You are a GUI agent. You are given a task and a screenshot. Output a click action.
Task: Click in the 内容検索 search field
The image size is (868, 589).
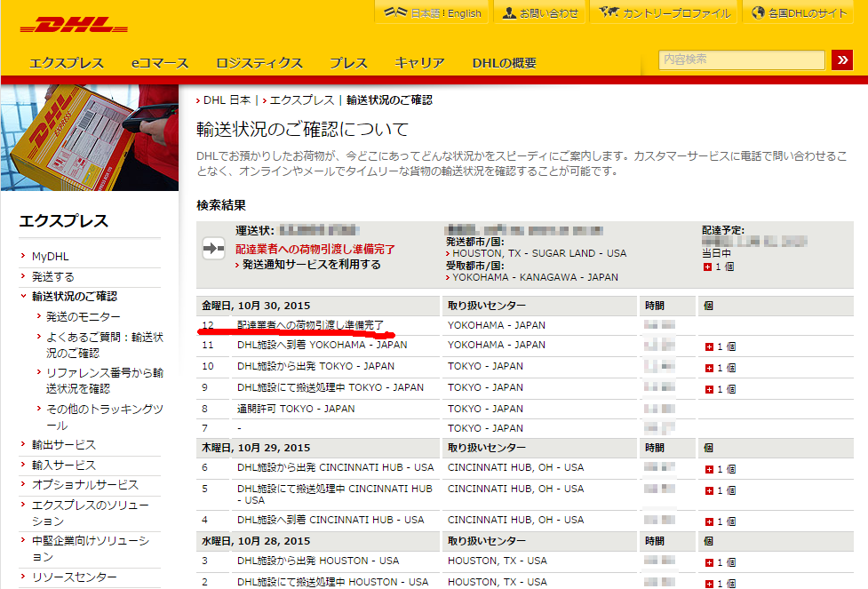pos(741,60)
